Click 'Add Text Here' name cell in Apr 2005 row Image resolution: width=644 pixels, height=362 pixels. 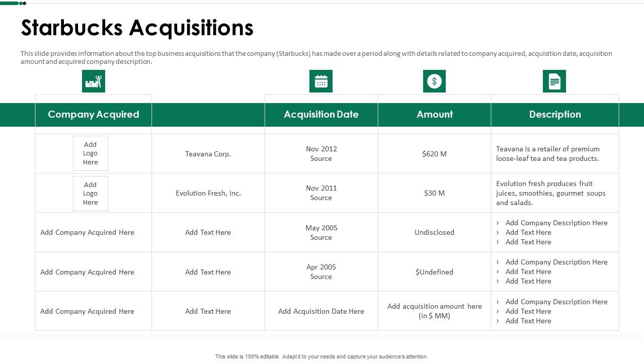coord(208,272)
